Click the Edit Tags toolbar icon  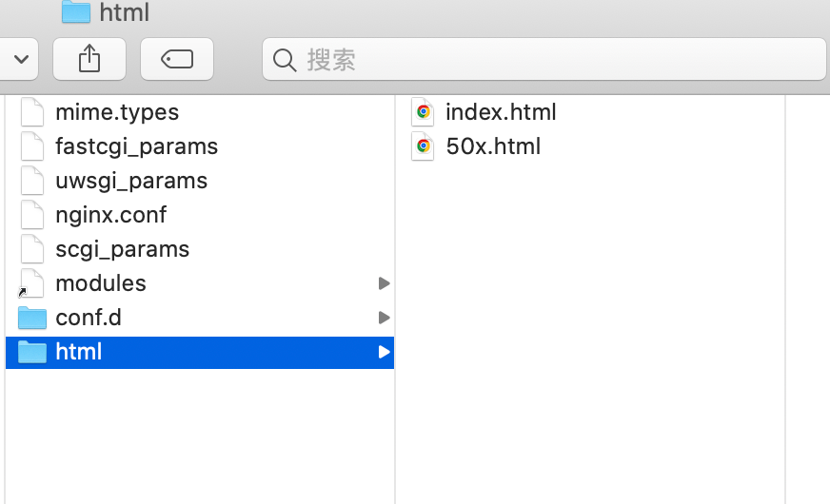[177, 59]
